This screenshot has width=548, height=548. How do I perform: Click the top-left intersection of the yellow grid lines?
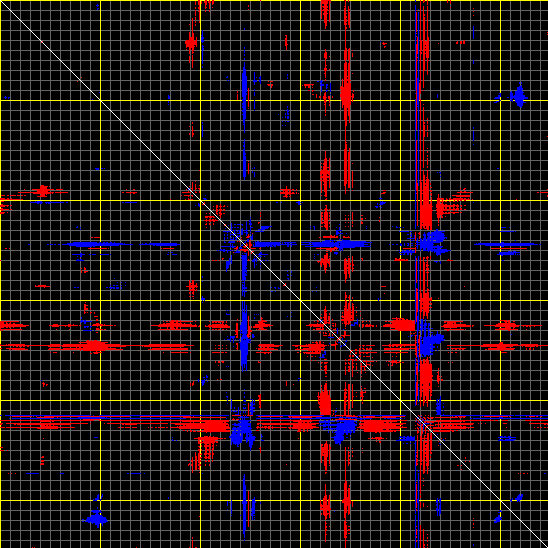[x=100, y=100]
